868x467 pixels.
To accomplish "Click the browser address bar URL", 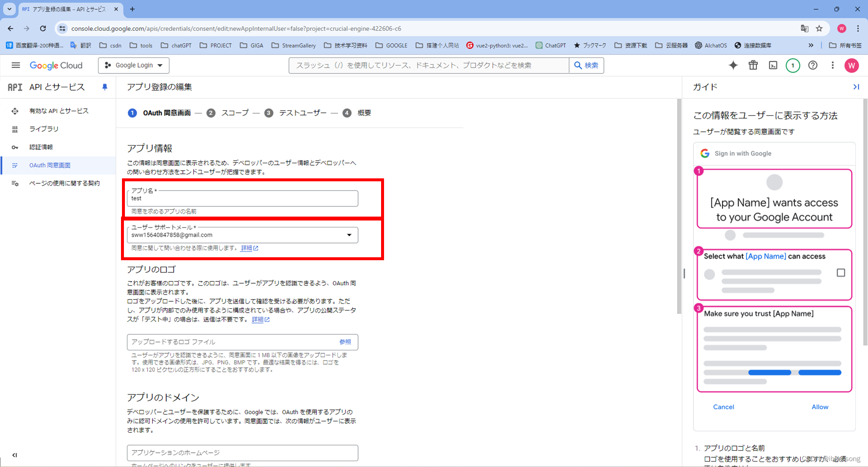I will coord(236,28).
